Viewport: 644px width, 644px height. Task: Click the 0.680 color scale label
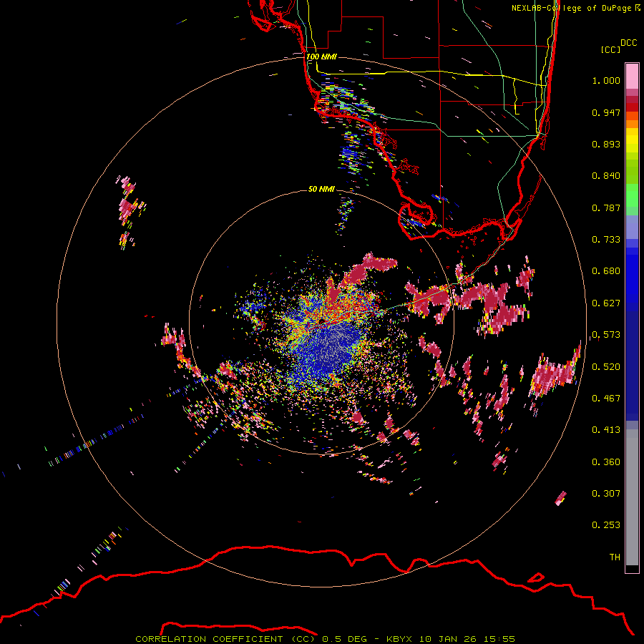click(606, 271)
